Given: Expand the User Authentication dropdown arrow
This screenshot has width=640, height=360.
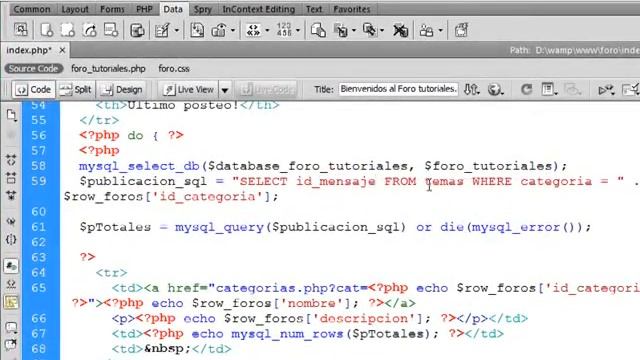Looking at the screenshot, I should point(440,31).
